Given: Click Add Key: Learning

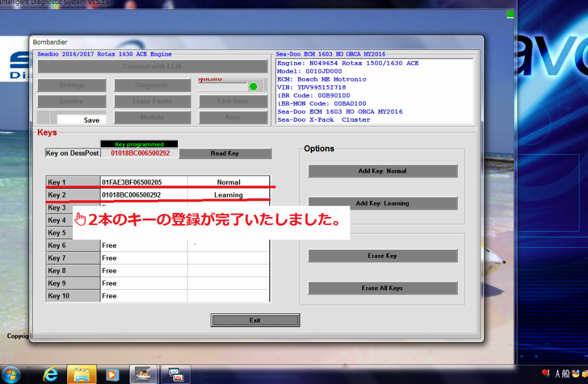Looking at the screenshot, I should click(x=382, y=203).
